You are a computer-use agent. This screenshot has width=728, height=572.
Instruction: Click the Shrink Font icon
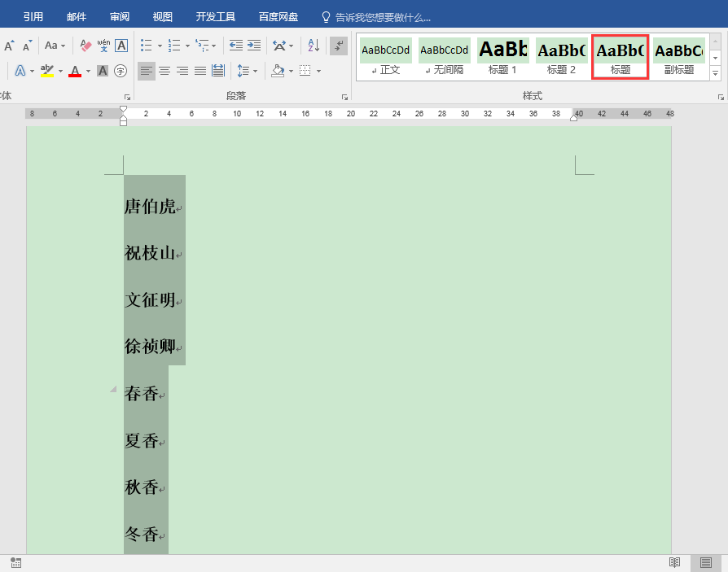point(28,46)
